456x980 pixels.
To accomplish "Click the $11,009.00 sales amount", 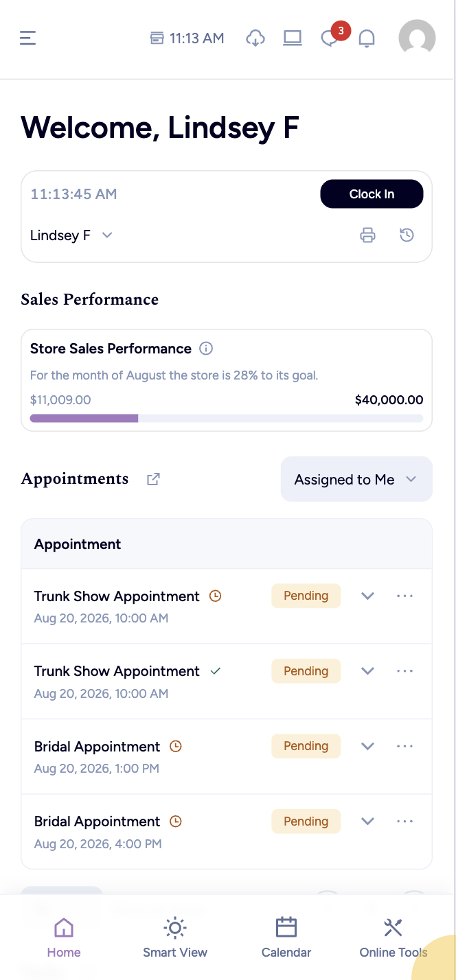I will (60, 400).
